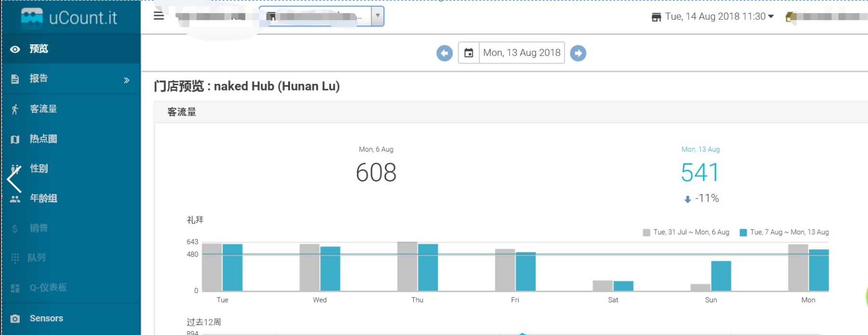This screenshot has width=868, height=335.
Task: Click the gray Sat bar in the weekly chart
Action: pos(603,285)
